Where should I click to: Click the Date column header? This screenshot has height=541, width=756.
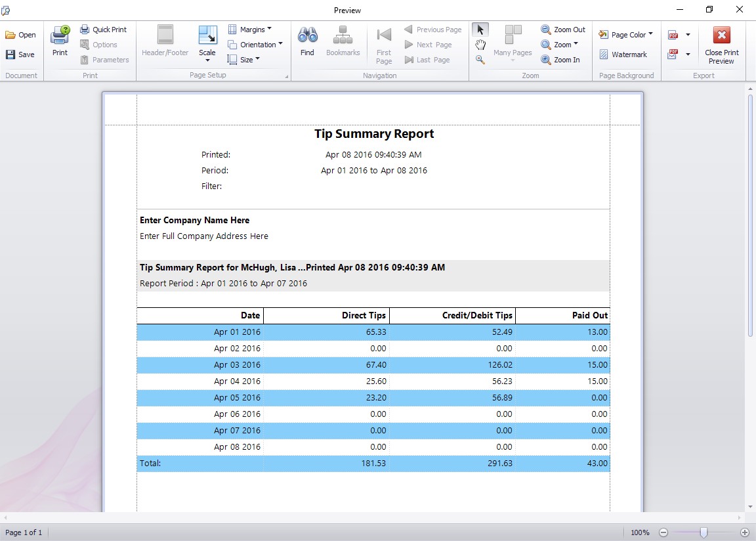coord(200,315)
